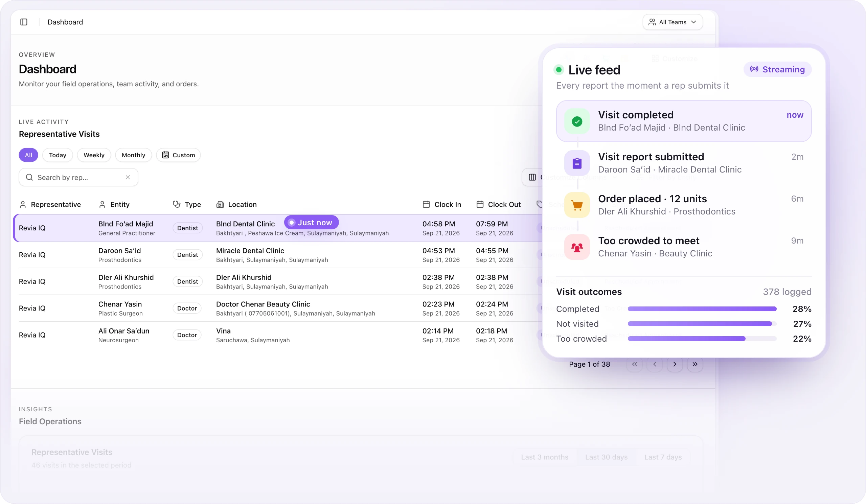Viewport: 866px width, 504px height.
Task: Click the shopping cart Order placed icon
Action: [577, 205]
